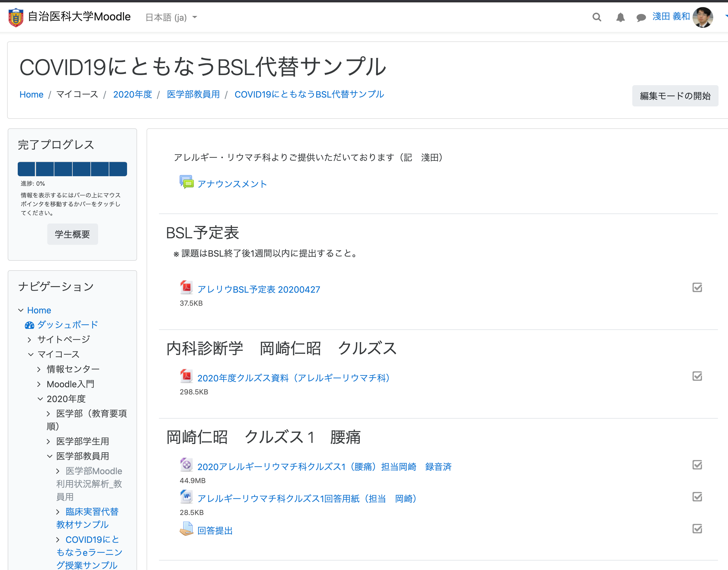The image size is (728, 570).
Task: Open the notifications bell
Action: pos(620,17)
